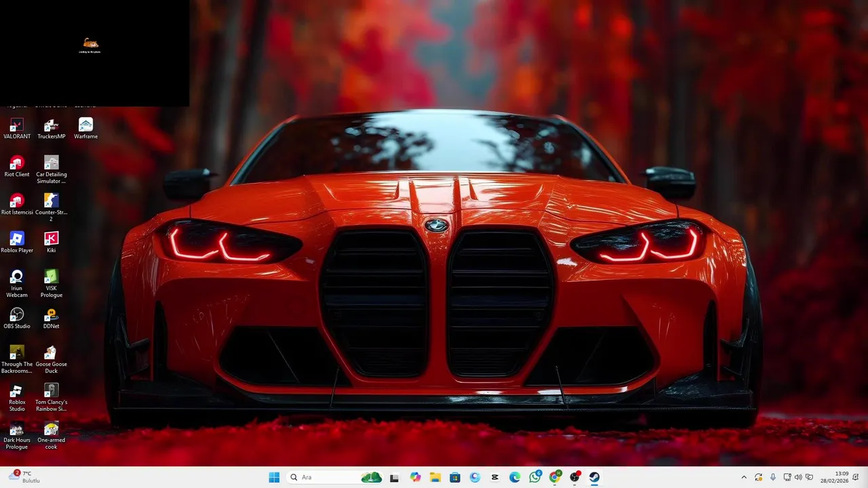
Task: Open WhatsApp from the taskbar
Action: 535,477
